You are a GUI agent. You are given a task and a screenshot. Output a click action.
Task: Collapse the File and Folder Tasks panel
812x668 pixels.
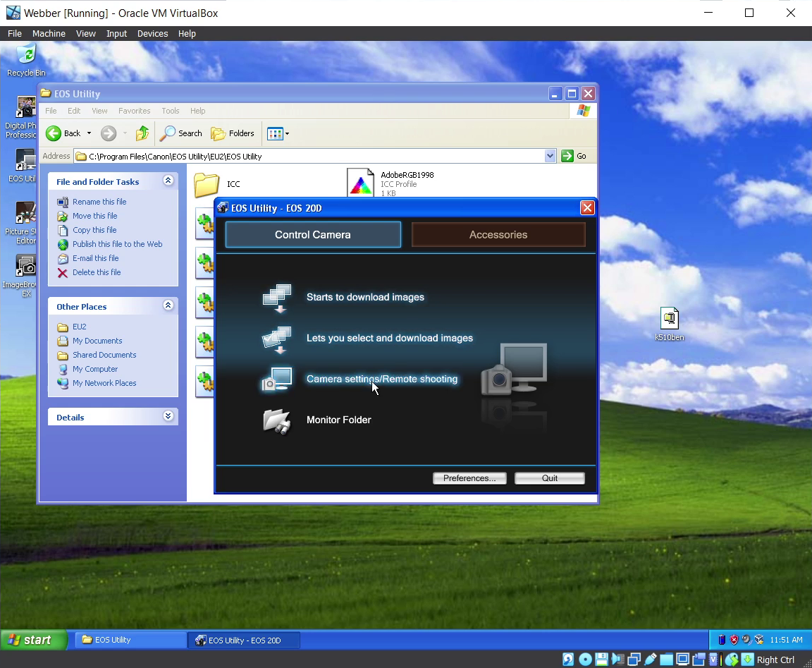(x=168, y=181)
